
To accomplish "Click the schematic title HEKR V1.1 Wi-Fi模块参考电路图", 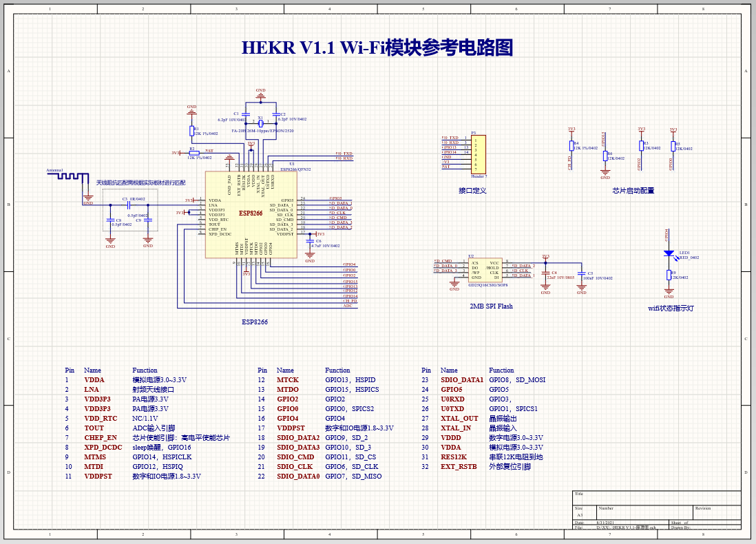I will [x=377, y=48].
